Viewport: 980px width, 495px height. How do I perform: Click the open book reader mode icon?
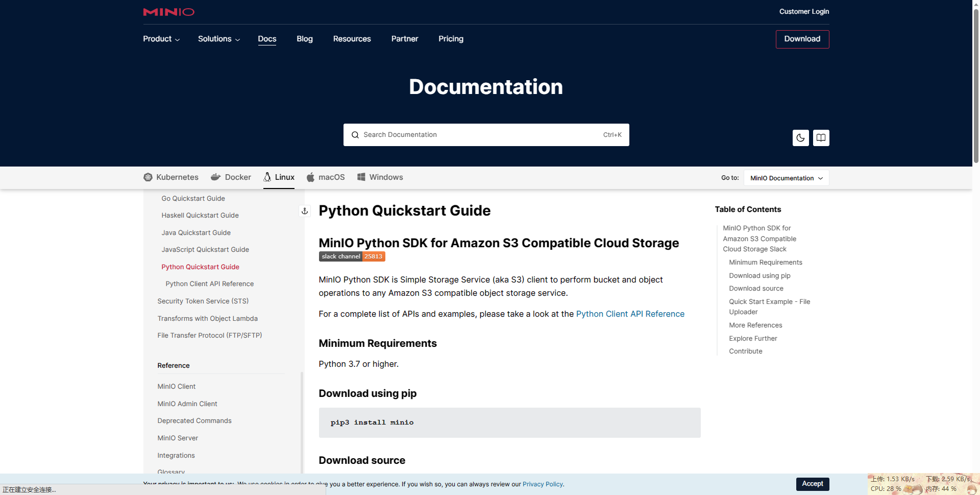(821, 138)
